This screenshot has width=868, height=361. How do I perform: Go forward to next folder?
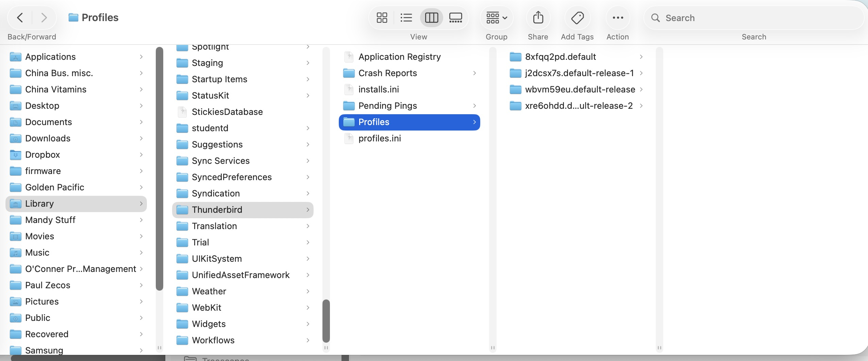point(44,18)
